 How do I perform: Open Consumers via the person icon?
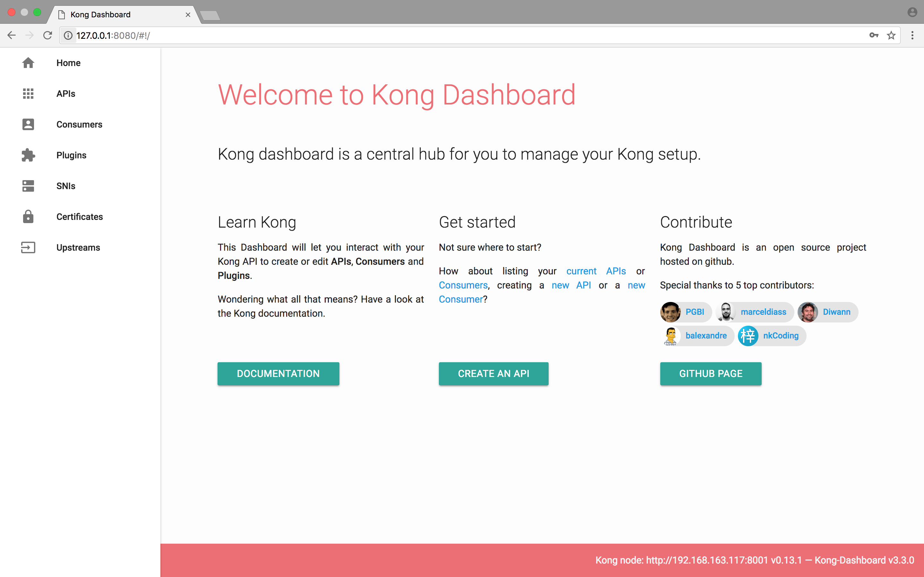coord(28,124)
